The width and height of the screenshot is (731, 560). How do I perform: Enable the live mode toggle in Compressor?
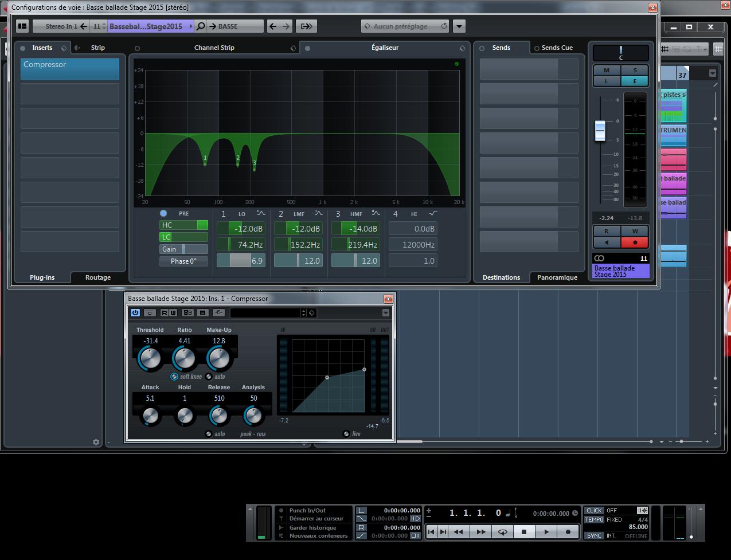pos(346,434)
